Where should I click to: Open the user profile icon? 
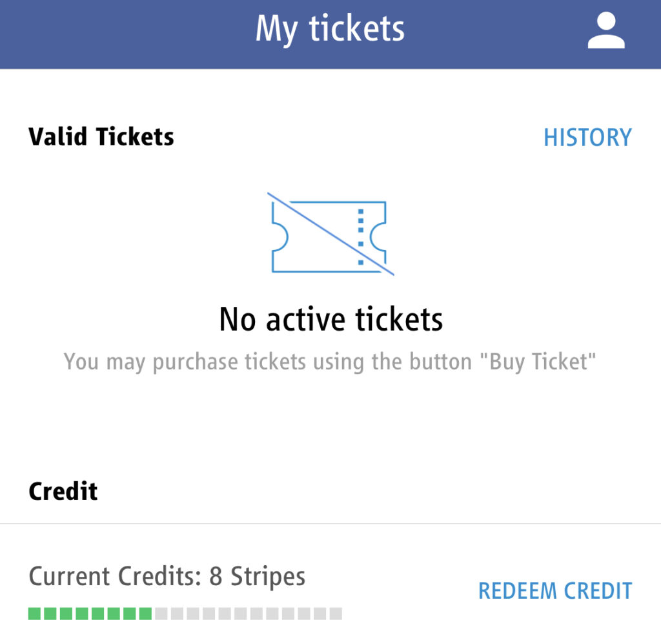click(605, 32)
